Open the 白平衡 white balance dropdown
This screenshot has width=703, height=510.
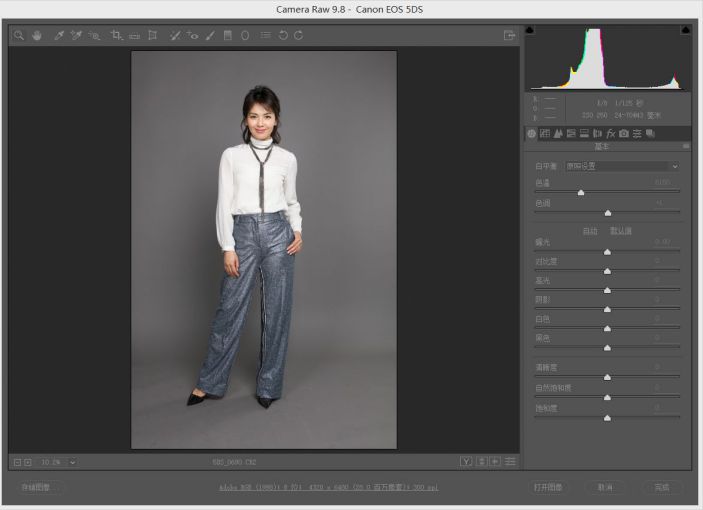(621, 166)
